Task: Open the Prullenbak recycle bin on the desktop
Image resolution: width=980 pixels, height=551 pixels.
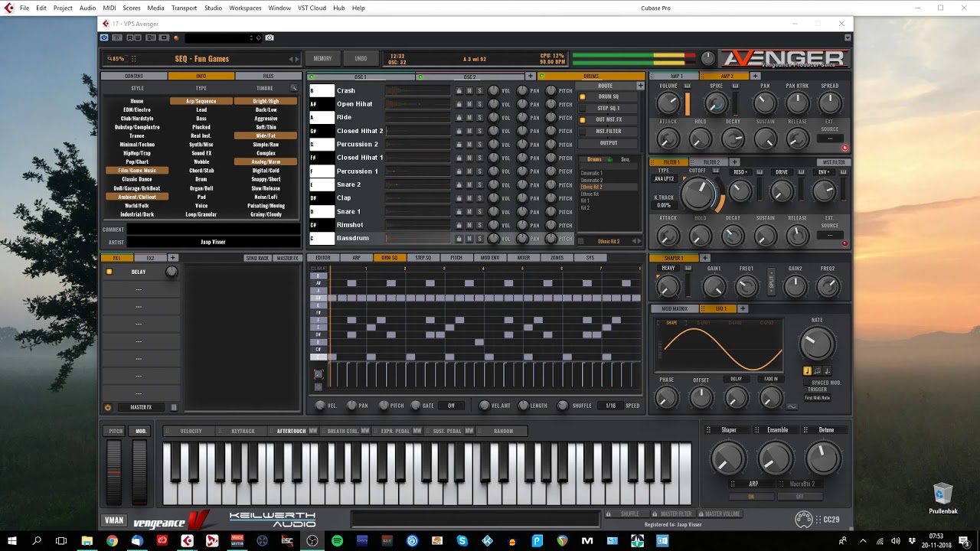Action: 942,499
